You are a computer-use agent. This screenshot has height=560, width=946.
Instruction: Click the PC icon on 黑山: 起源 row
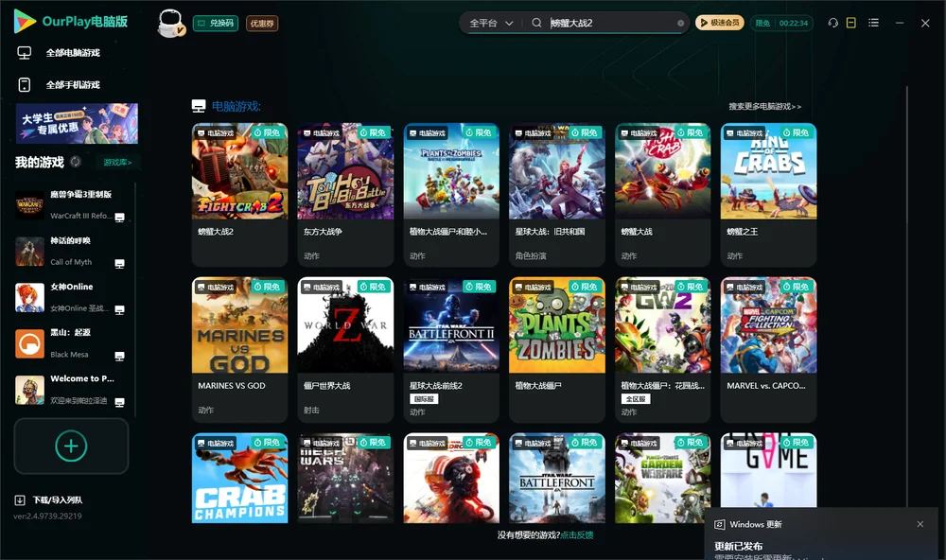coord(119,356)
